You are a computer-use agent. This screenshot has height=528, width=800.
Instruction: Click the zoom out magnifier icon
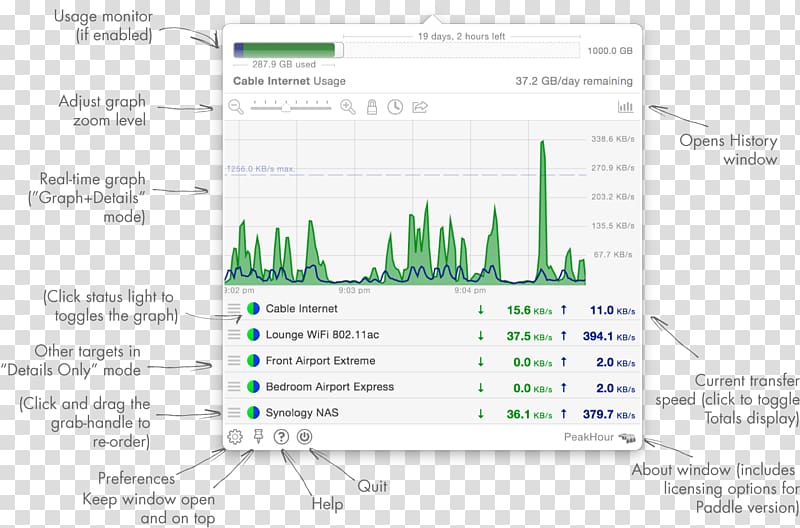(x=236, y=106)
